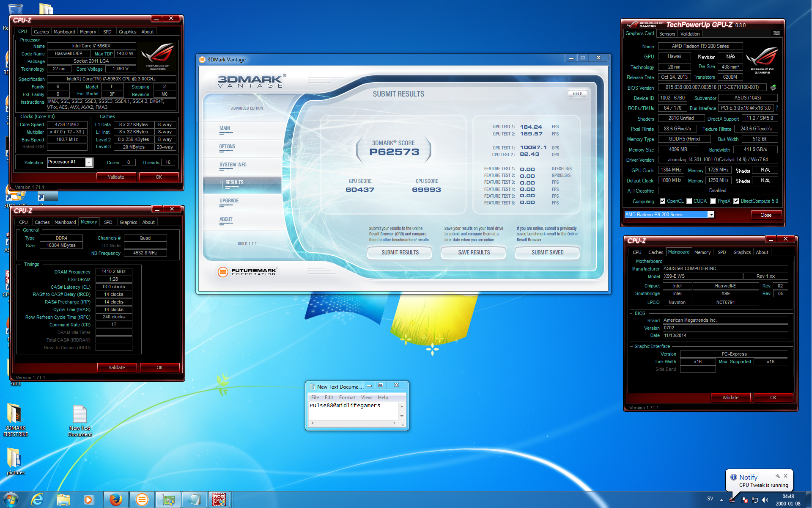812x508 pixels.
Task: Switch to Validation tab in GPU-Z
Action: [x=690, y=34]
